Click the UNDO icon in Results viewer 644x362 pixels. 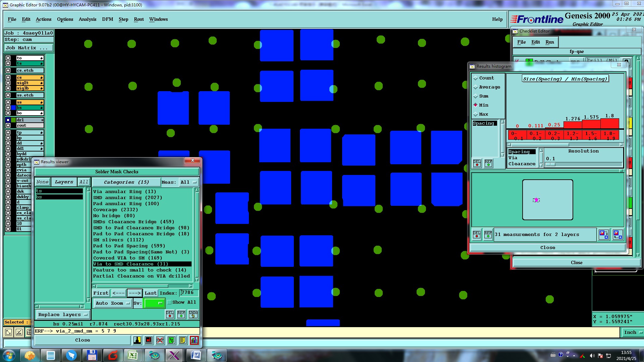click(x=193, y=314)
